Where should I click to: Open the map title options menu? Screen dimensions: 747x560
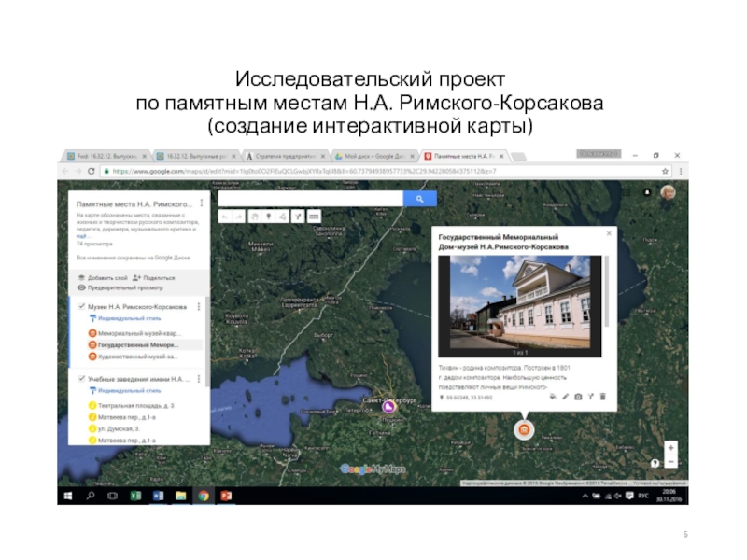coord(203,203)
